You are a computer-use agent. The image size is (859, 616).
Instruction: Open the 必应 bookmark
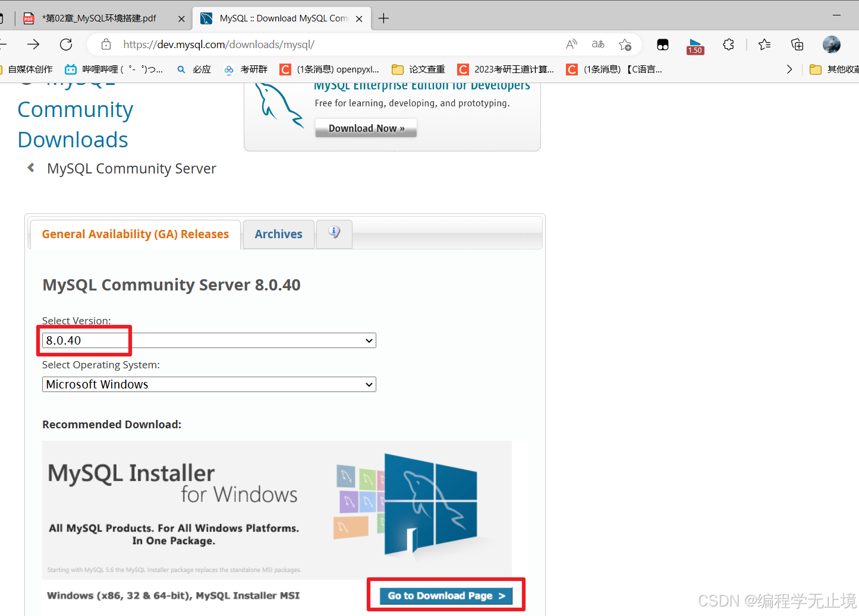(x=194, y=70)
